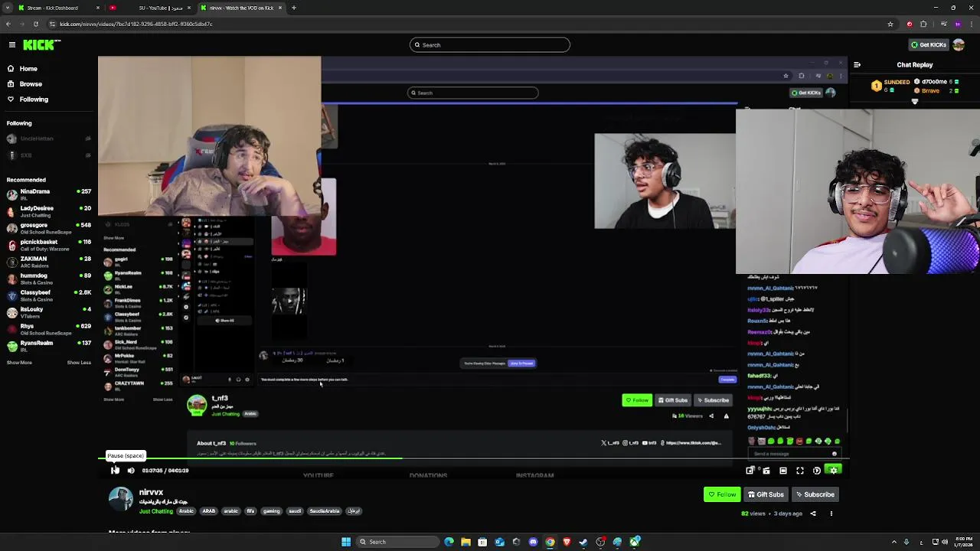
Task: Follow the nirvvx channel
Action: pyautogui.click(x=722, y=494)
